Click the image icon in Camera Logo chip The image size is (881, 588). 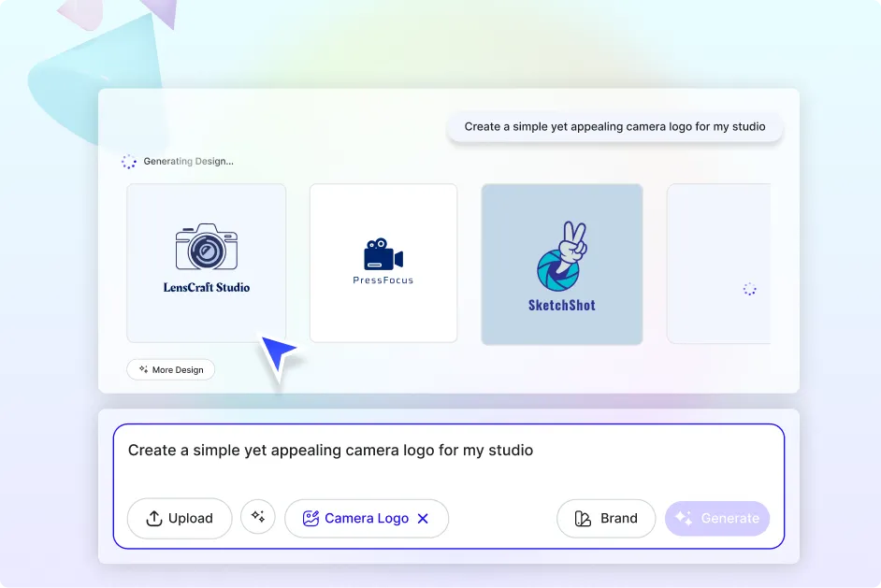(x=310, y=519)
